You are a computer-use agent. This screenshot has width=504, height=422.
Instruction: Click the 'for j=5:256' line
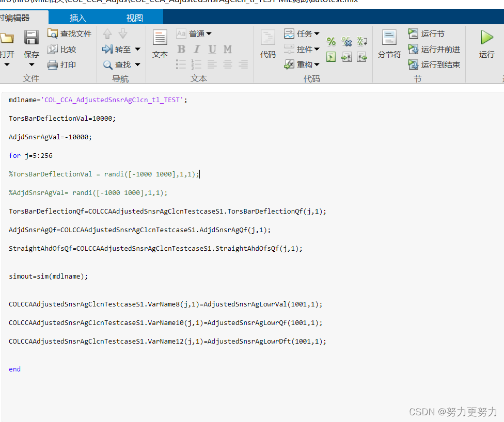click(x=30, y=155)
